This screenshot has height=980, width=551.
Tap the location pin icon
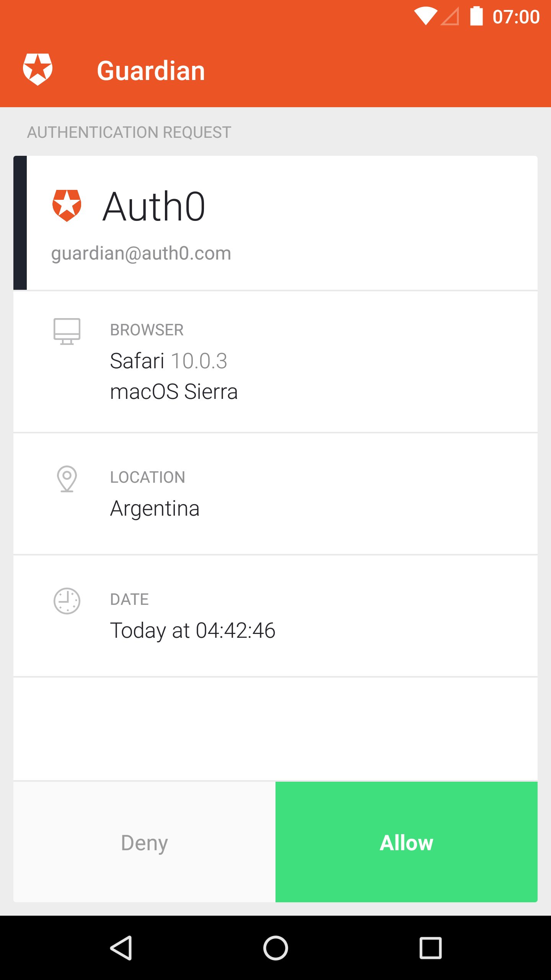67,479
